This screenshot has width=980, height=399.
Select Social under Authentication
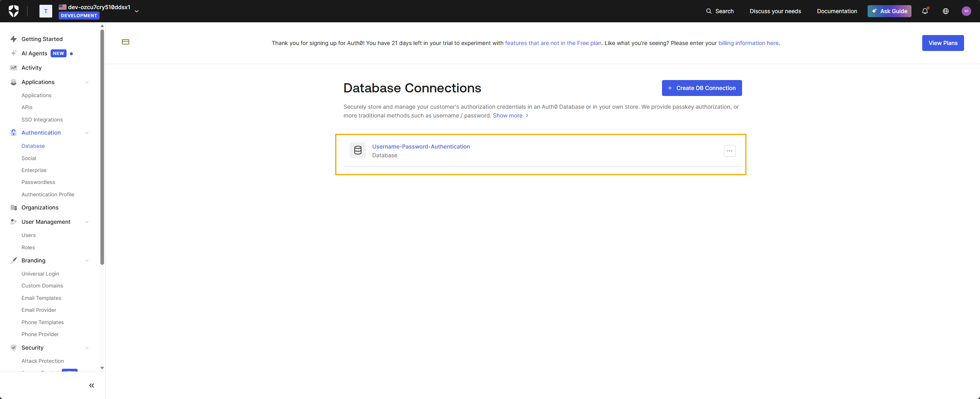[28, 158]
